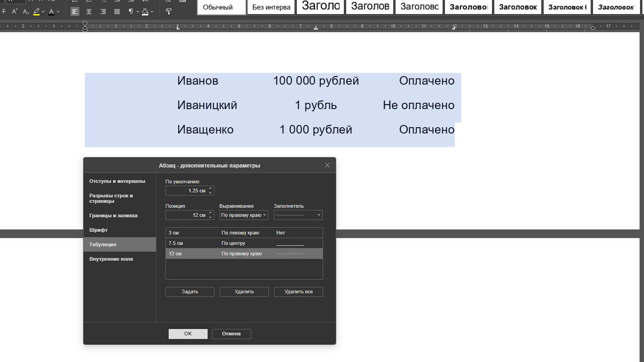Increase the По умолчанию value
Viewport: 644px width, 362px height.
click(210, 189)
